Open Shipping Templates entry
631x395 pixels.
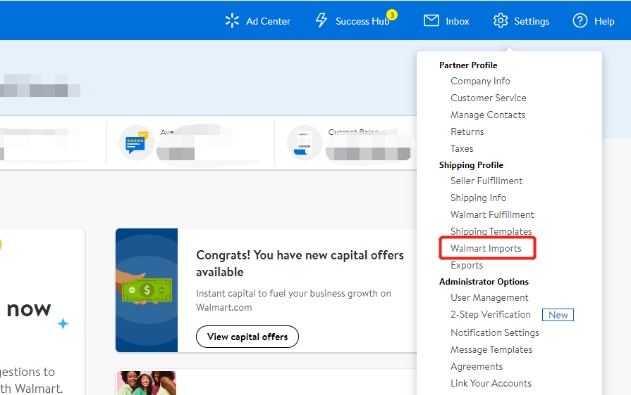tap(491, 231)
